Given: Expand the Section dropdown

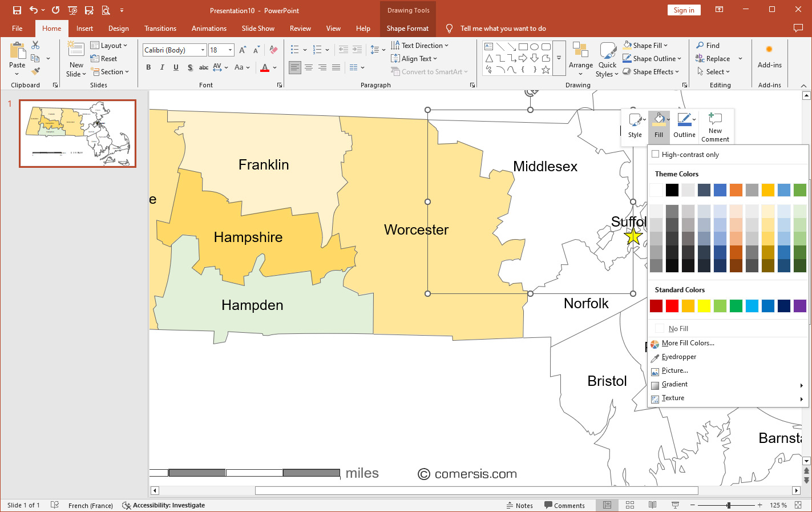Looking at the screenshot, I should pos(110,72).
